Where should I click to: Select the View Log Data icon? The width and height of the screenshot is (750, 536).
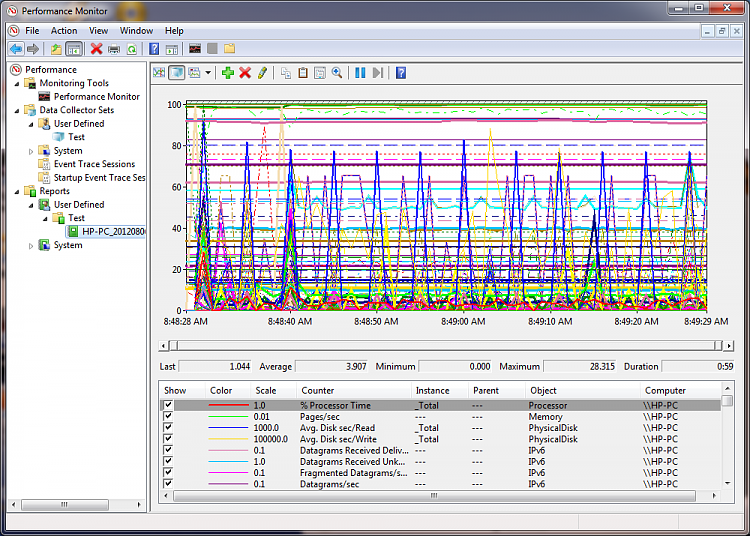(177, 73)
